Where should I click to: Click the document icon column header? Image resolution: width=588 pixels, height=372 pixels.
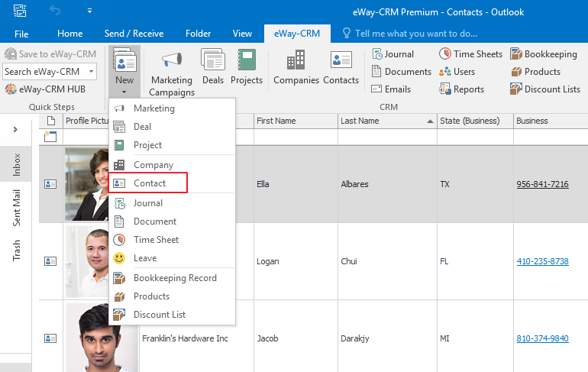pyautogui.click(x=51, y=121)
